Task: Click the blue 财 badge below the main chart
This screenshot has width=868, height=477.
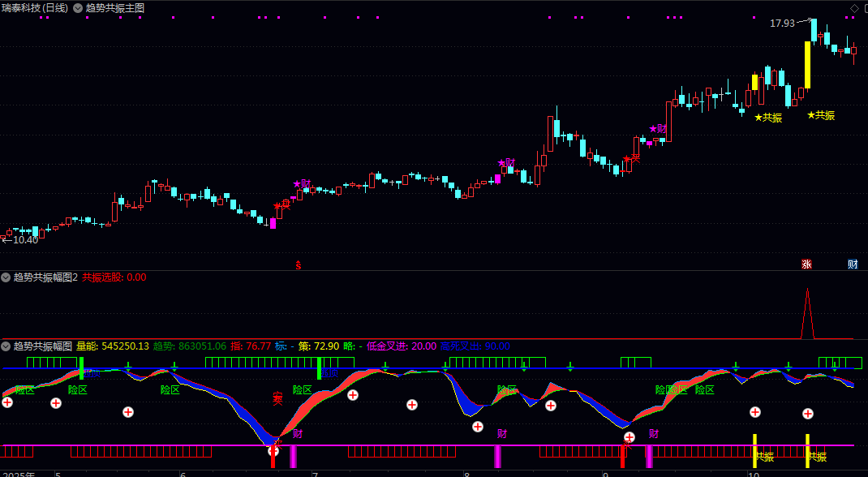Action: pyautogui.click(x=853, y=264)
